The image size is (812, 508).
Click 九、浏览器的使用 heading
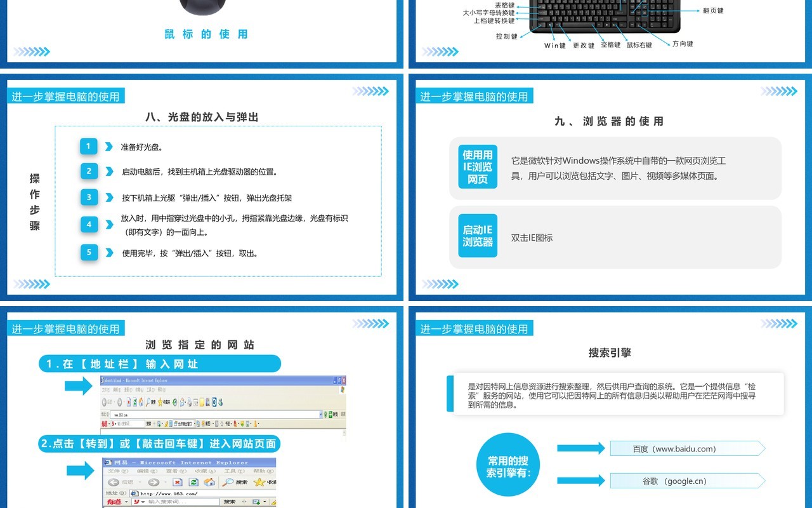609,121
